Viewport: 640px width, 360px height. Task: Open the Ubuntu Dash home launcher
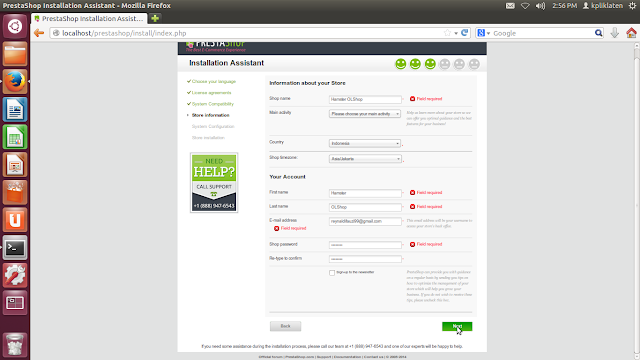coord(15,27)
